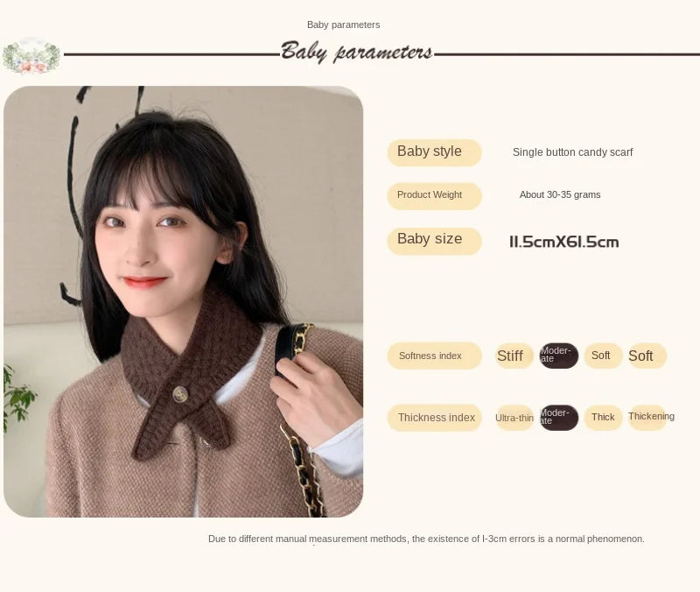Image resolution: width=700 pixels, height=592 pixels.
Task: Pick the small-text Soft softness option
Action: click(x=603, y=356)
